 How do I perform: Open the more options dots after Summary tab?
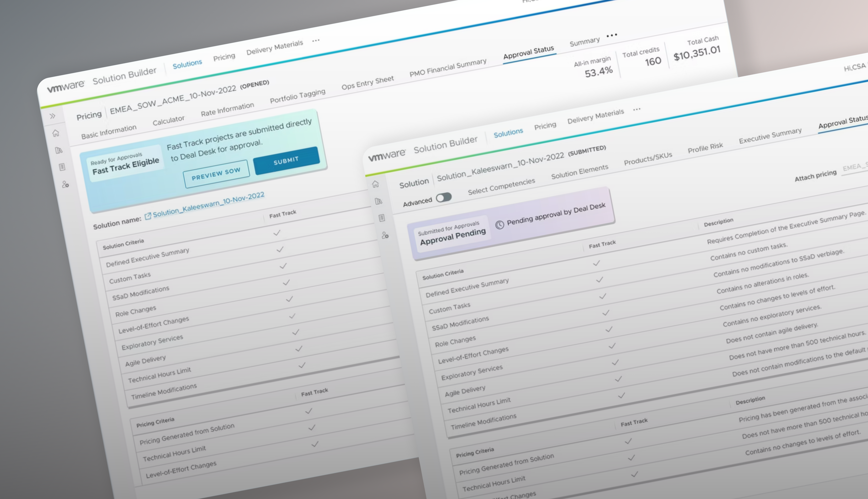click(612, 35)
